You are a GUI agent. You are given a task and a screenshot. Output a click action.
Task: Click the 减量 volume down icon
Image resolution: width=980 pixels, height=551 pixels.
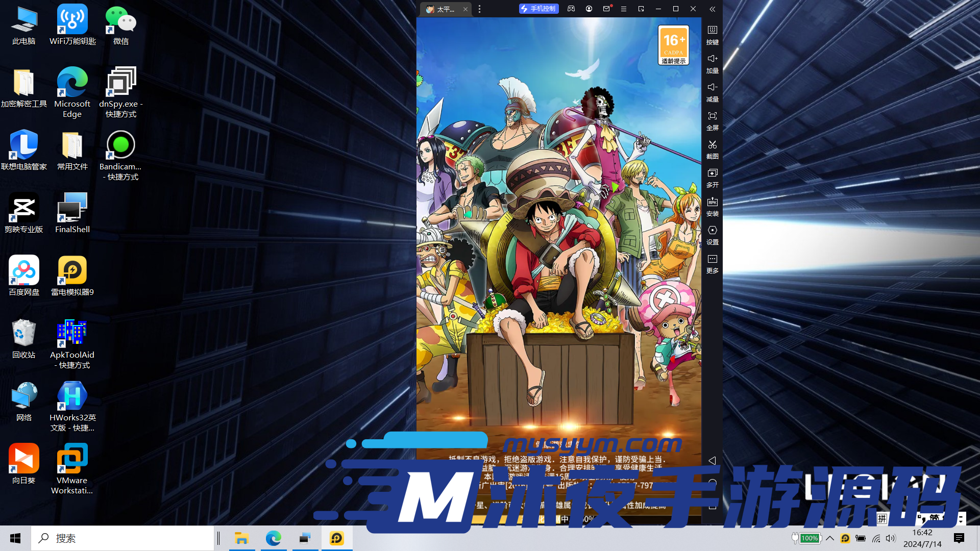pyautogui.click(x=712, y=92)
